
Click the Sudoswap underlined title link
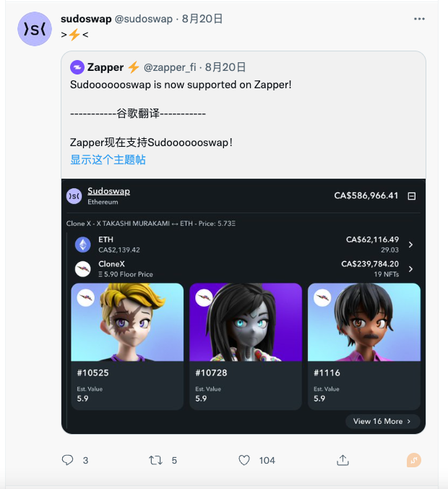coord(108,191)
